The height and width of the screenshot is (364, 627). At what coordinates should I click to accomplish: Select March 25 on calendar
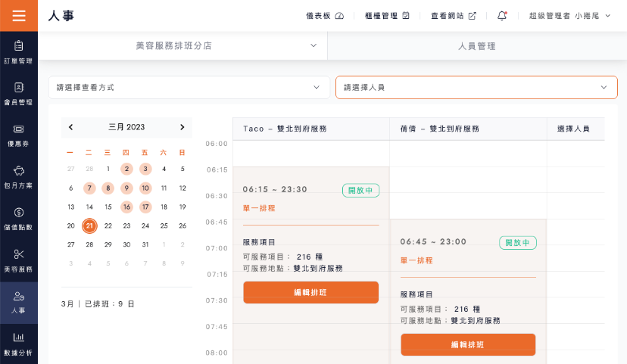click(x=164, y=226)
